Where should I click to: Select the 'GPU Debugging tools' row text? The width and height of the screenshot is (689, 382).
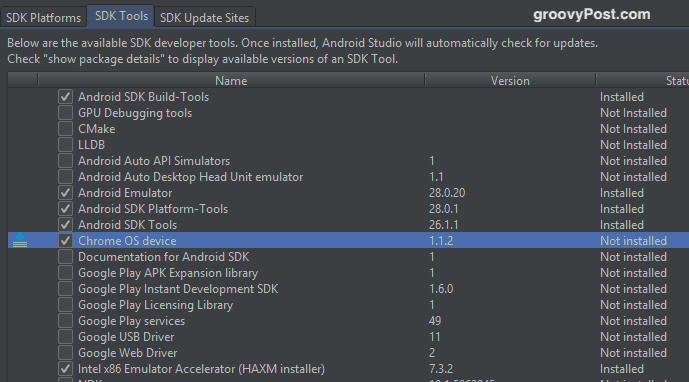tap(135, 113)
